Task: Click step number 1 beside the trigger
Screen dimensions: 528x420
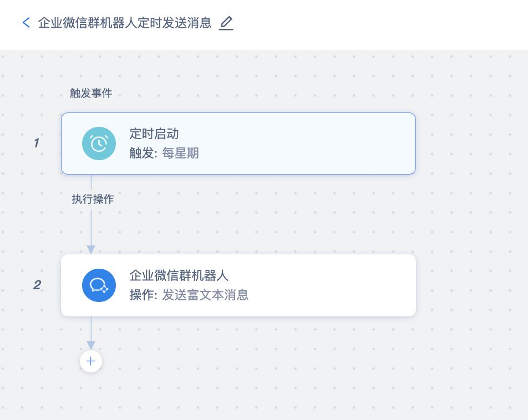Action: [x=37, y=143]
